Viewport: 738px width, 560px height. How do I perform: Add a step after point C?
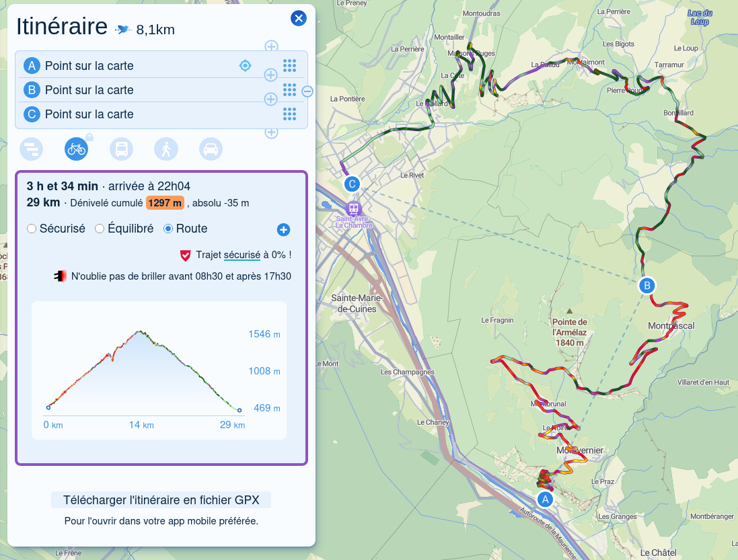tap(272, 132)
